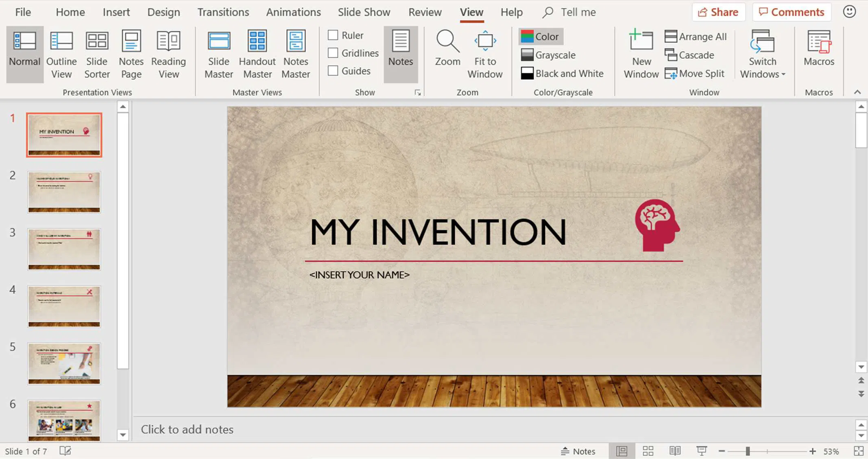Open the File menu
This screenshot has width=868, height=459.
click(23, 12)
